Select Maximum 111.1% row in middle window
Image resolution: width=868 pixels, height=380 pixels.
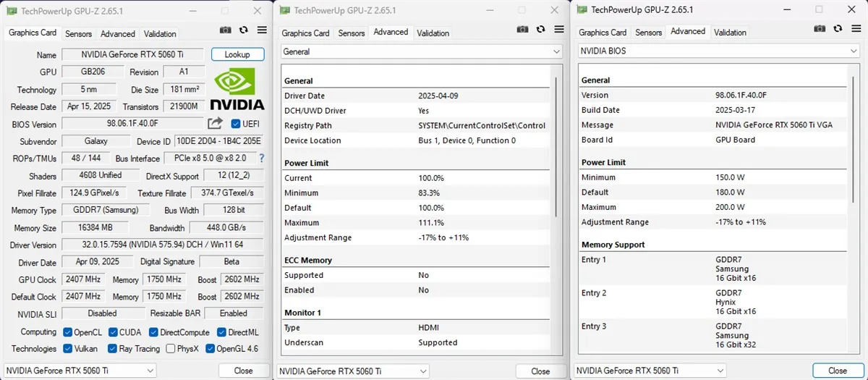click(x=417, y=223)
